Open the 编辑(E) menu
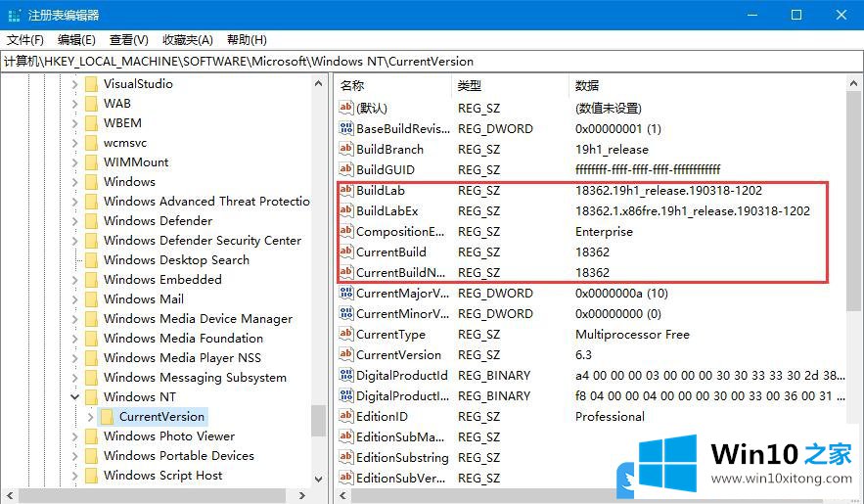 click(x=76, y=40)
